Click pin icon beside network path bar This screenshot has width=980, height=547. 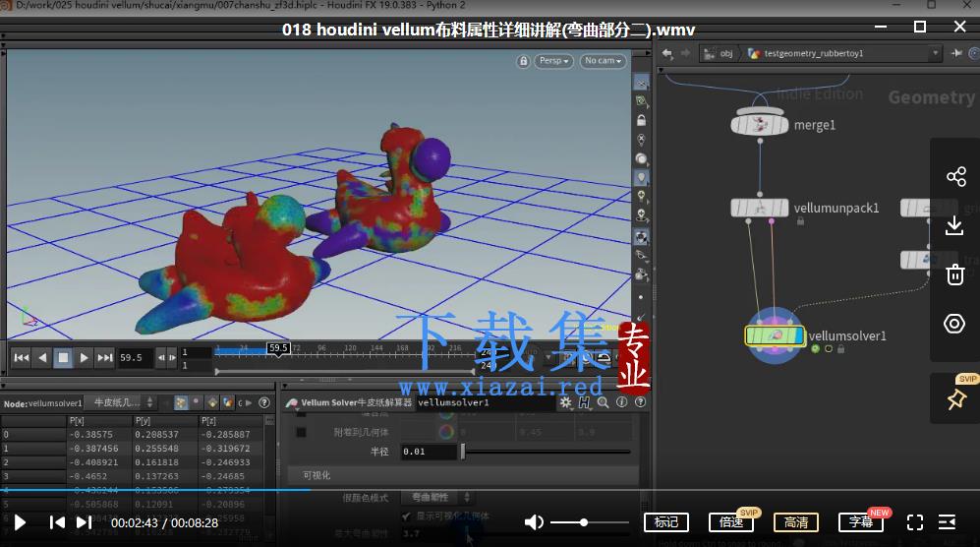pos(956,54)
